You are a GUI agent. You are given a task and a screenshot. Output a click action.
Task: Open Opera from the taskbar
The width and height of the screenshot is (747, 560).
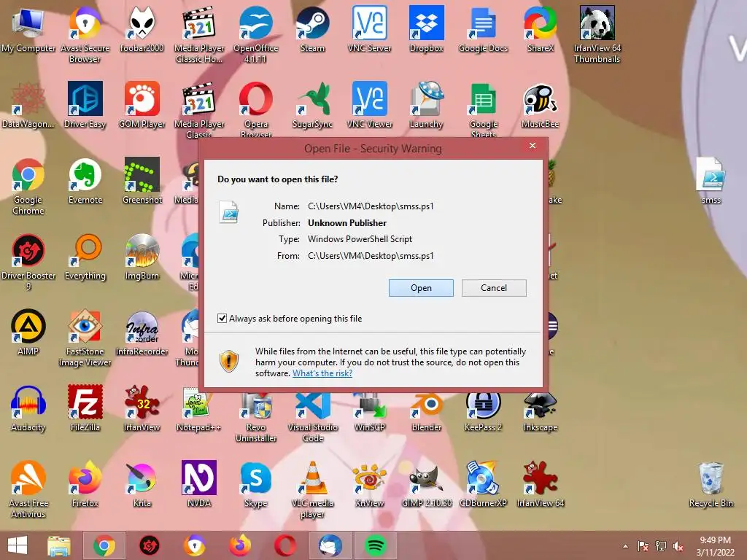[x=285, y=545]
